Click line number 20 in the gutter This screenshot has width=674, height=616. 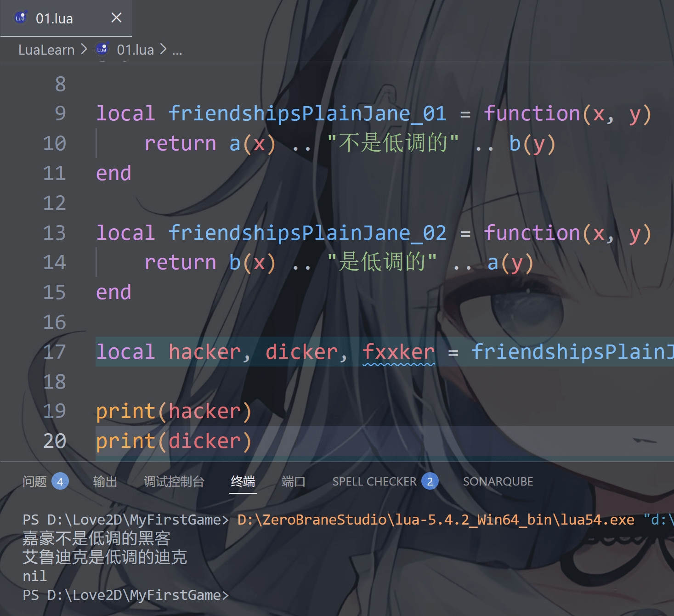pos(55,441)
